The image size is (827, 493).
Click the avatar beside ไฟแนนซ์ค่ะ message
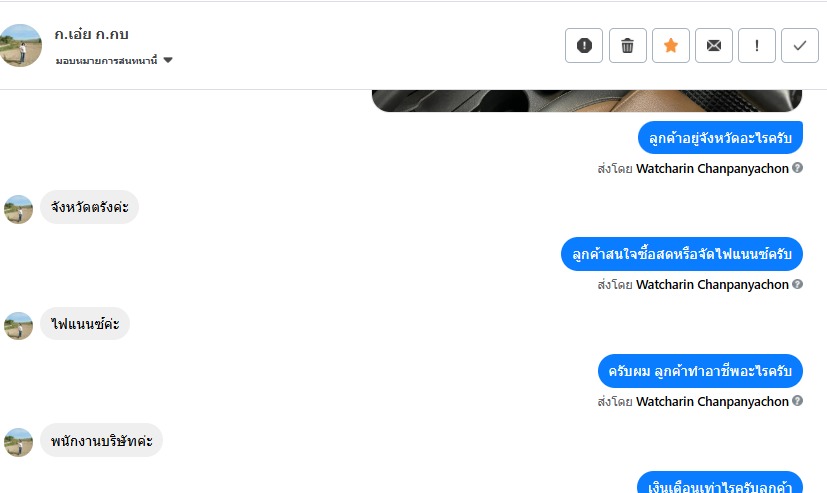click(x=18, y=326)
